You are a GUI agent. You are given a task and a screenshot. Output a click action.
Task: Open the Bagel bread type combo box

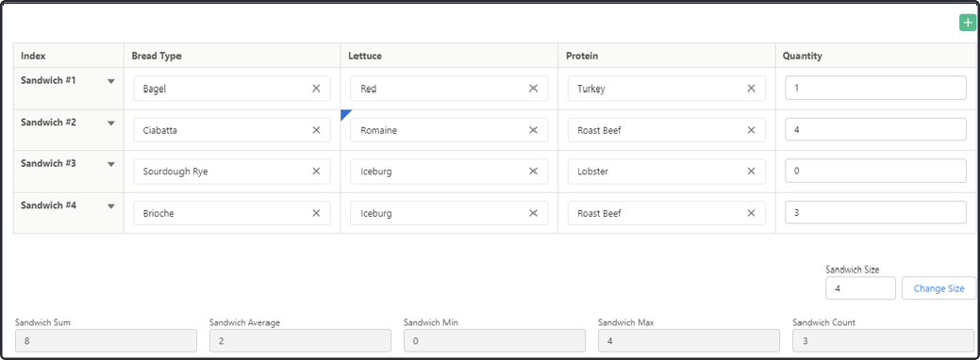(x=232, y=89)
